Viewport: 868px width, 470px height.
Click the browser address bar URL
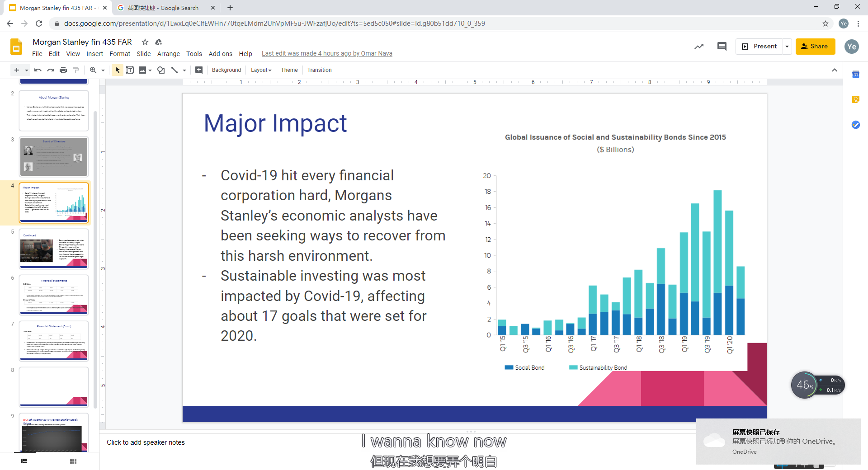[x=274, y=23]
